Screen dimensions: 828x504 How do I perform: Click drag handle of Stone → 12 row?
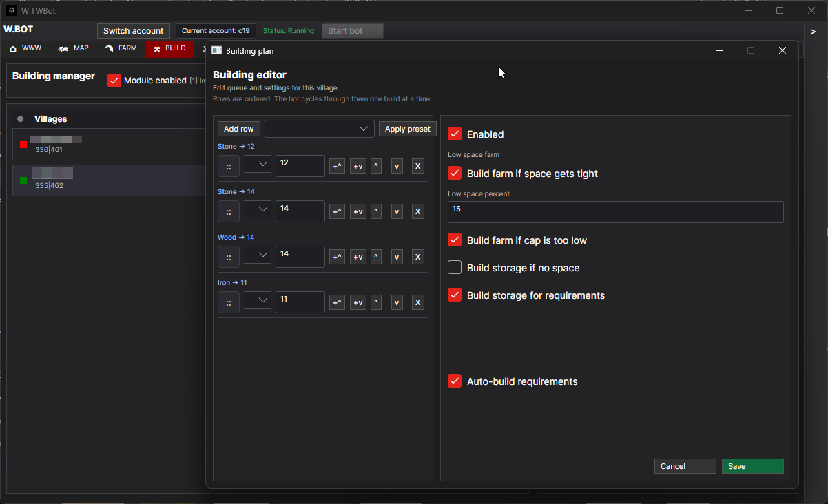[229, 166]
